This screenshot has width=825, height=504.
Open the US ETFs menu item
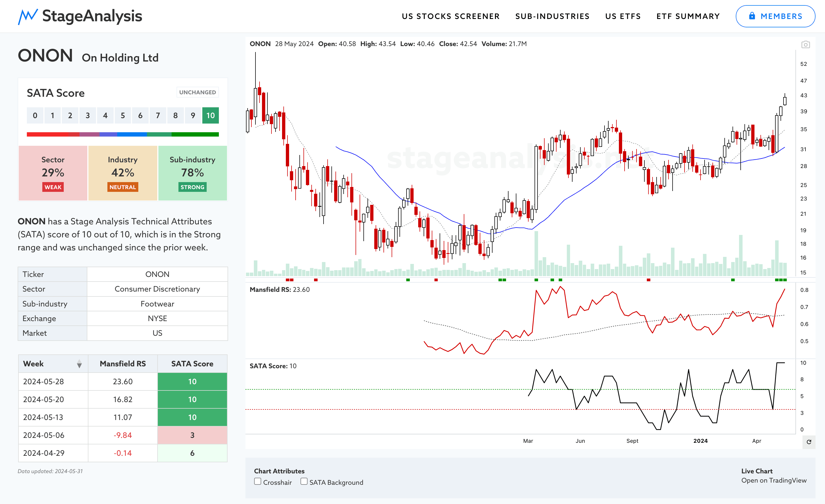623,16
